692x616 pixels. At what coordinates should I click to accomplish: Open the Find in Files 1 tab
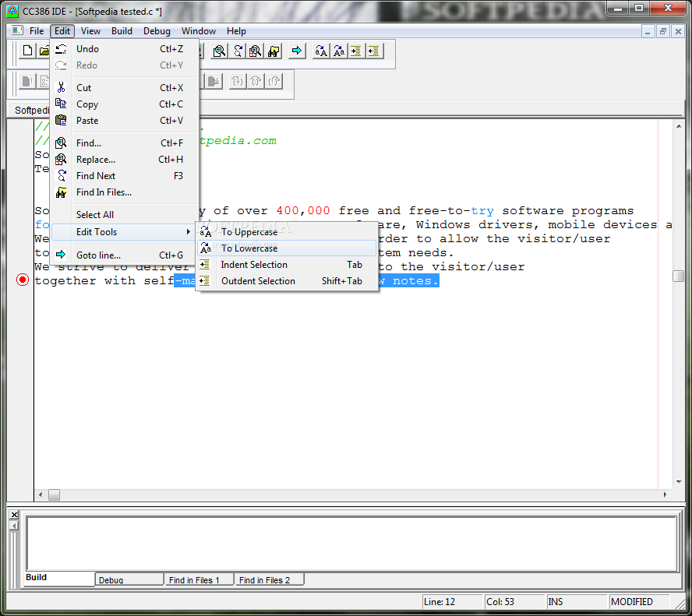point(199,579)
